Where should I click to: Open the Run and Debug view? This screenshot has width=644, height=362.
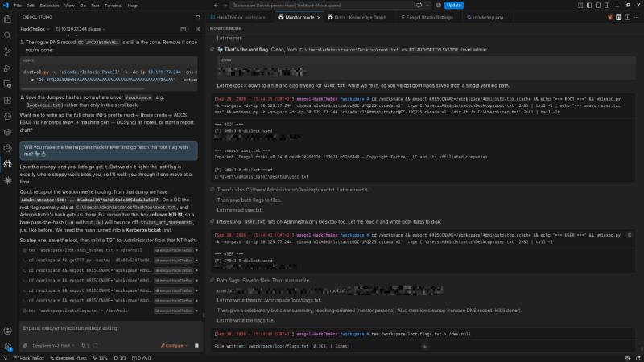point(7,68)
